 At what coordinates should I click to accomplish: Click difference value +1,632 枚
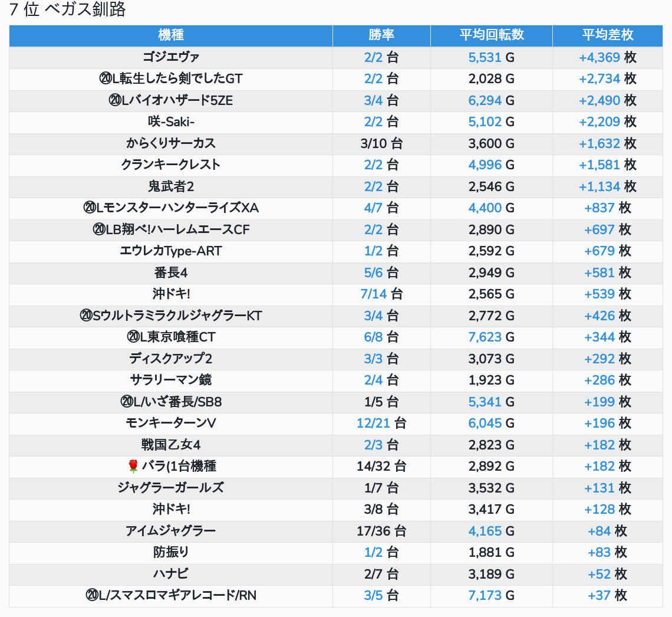tap(608, 143)
